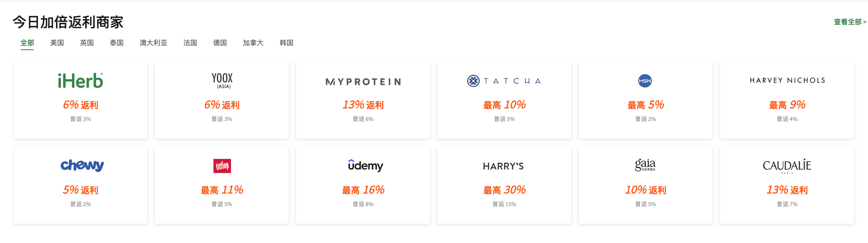Show the 全部 tab
The width and height of the screenshot is (868, 243).
[27, 43]
